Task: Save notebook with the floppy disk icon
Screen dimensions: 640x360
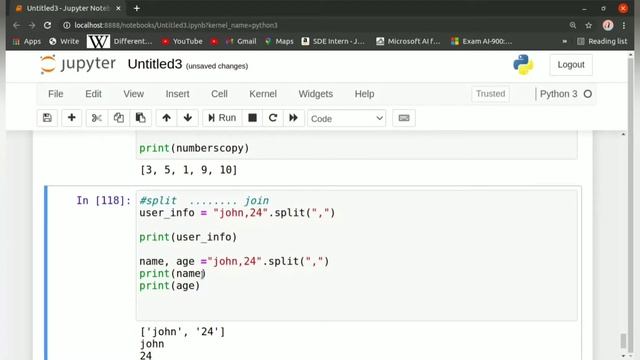Action: [x=47, y=118]
